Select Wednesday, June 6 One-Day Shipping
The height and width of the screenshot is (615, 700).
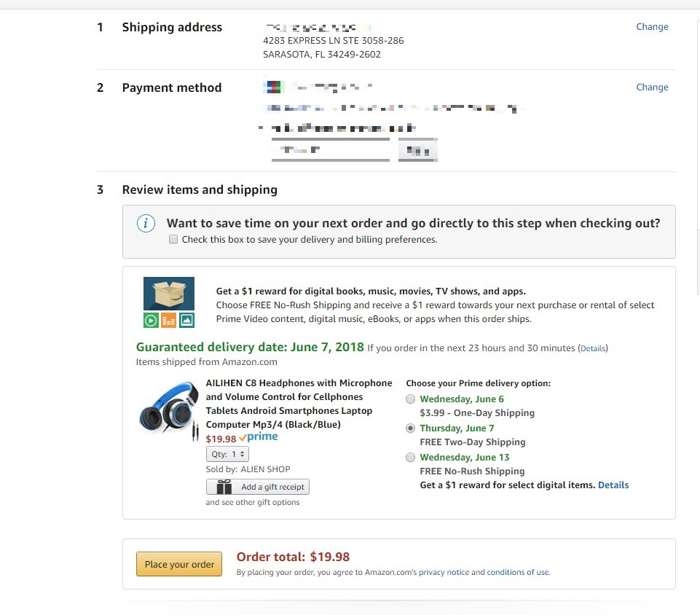point(410,399)
